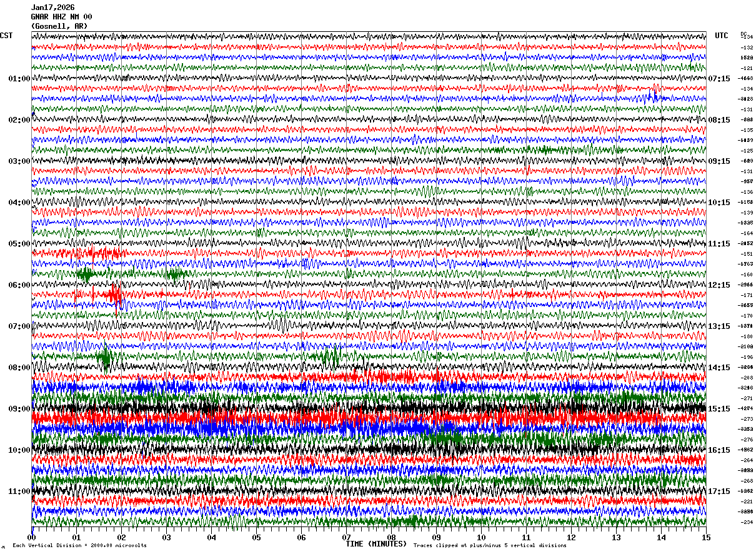Viewport: 756px width, 554px height.
Task: Select DC offset value -125
Action: click(747, 151)
